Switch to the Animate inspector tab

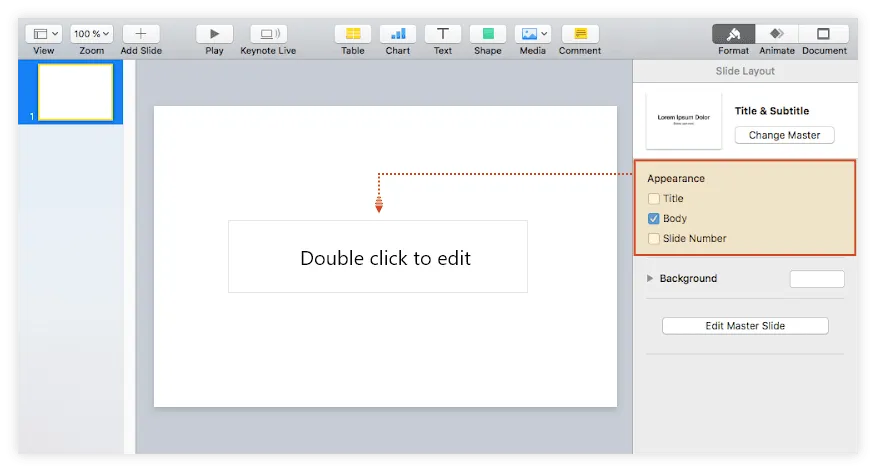click(777, 34)
